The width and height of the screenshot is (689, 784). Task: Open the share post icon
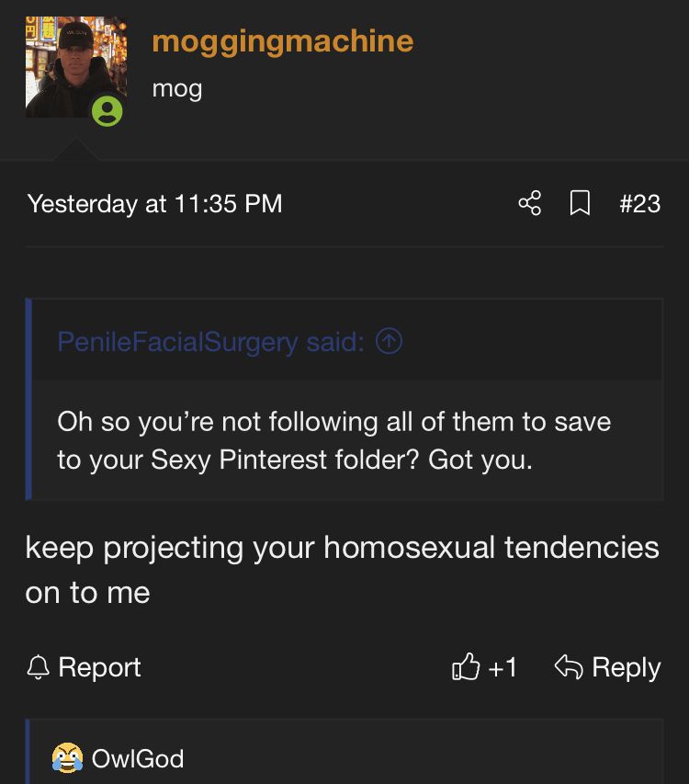click(530, 203)
